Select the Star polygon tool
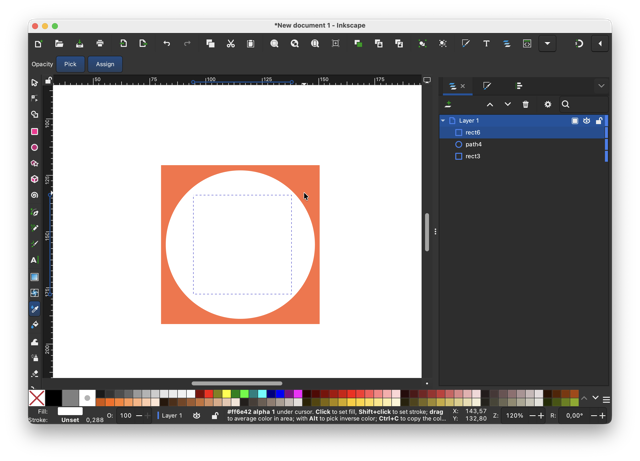This screenshot has height=461, width=640. [x=35, y=163]
